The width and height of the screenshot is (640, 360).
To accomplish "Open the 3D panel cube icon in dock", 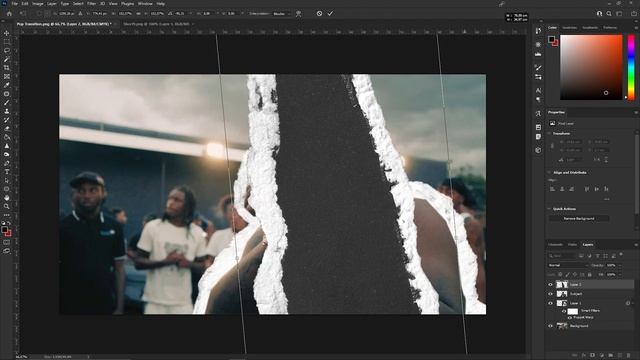I will (538, 150).
